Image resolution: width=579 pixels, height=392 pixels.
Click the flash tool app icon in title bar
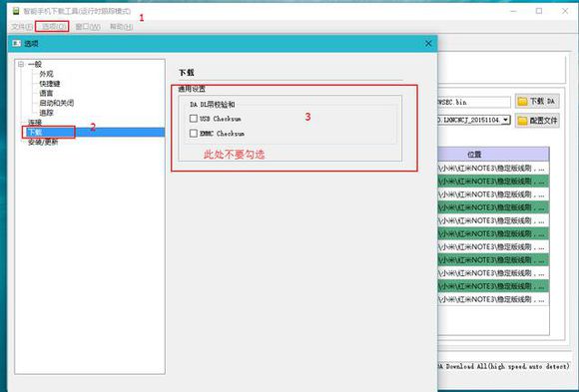click(16, 11)
